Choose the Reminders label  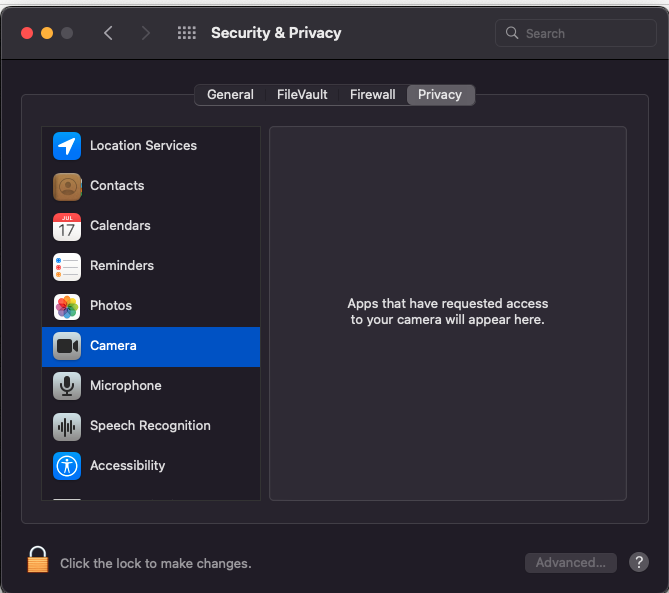click(122, 266)
